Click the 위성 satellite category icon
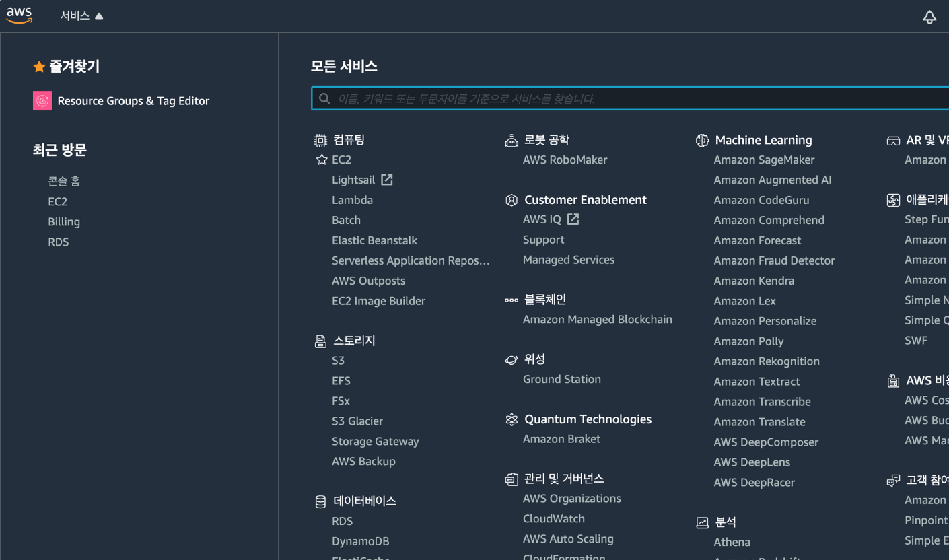Viewport: 949px width, 560px height. click(512, 360)
